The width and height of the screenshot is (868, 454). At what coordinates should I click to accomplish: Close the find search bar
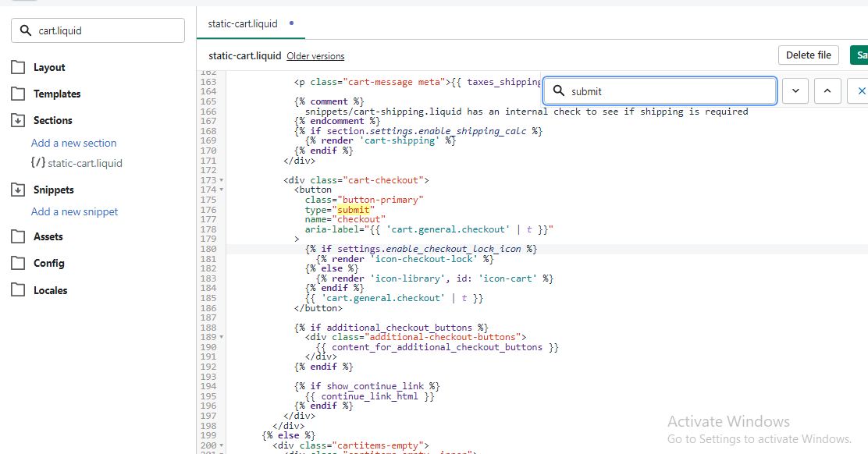(x=861, y=90)
